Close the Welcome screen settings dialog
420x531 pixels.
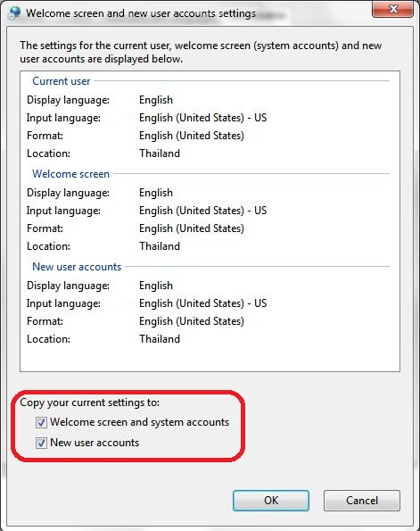click(392, 9)
